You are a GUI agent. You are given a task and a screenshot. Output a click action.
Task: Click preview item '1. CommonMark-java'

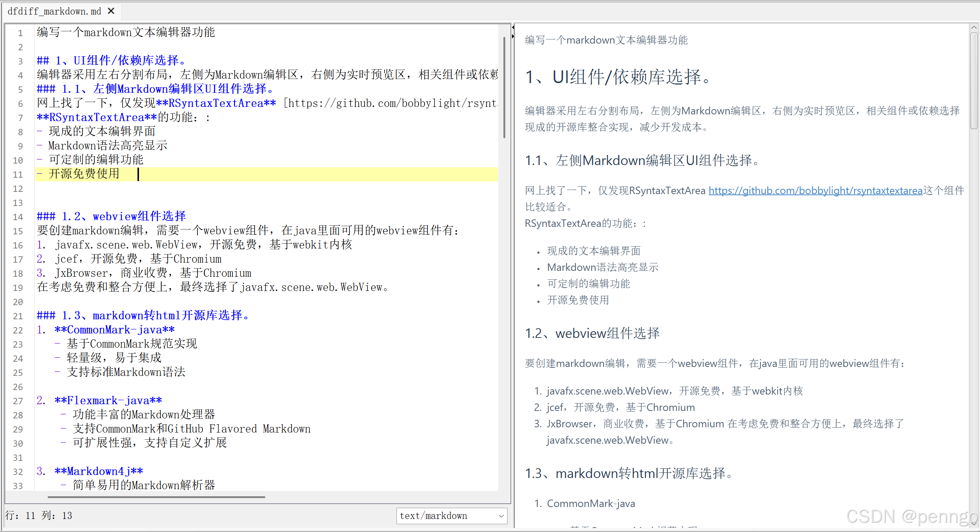(x=584, y=503)
